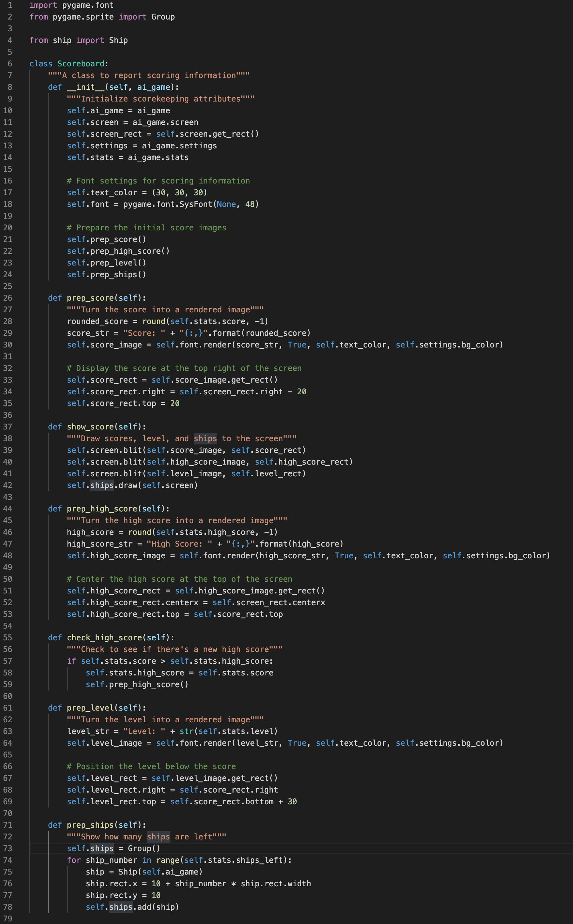Click the "High Score: " string literal
Image resolution: width=573 pixels, height=924 pixels.
point(179,544)
